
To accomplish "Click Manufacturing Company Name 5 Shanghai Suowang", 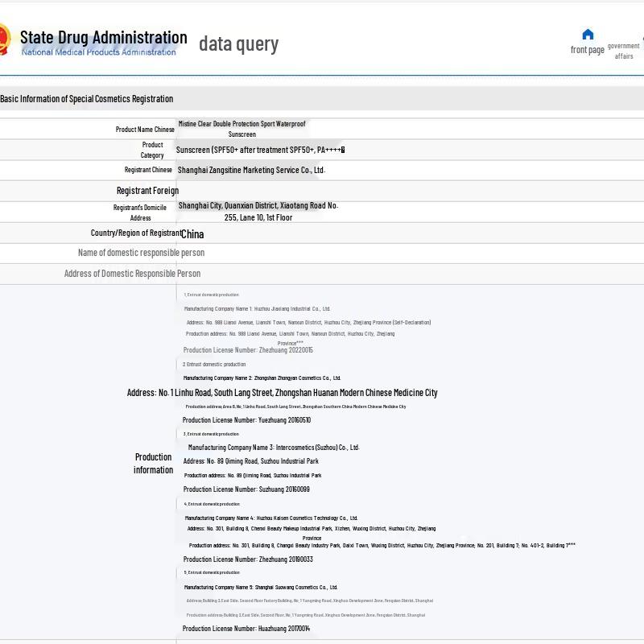I will point(261,587).
